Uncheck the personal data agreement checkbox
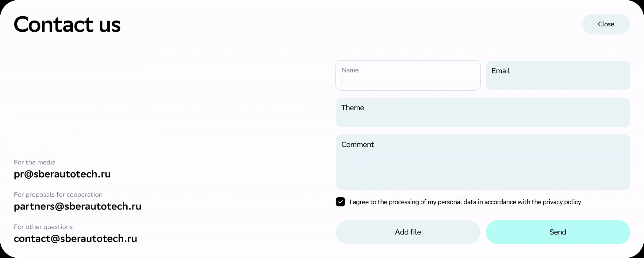Screen dimensions: 644x258 [x=340, y=202]
